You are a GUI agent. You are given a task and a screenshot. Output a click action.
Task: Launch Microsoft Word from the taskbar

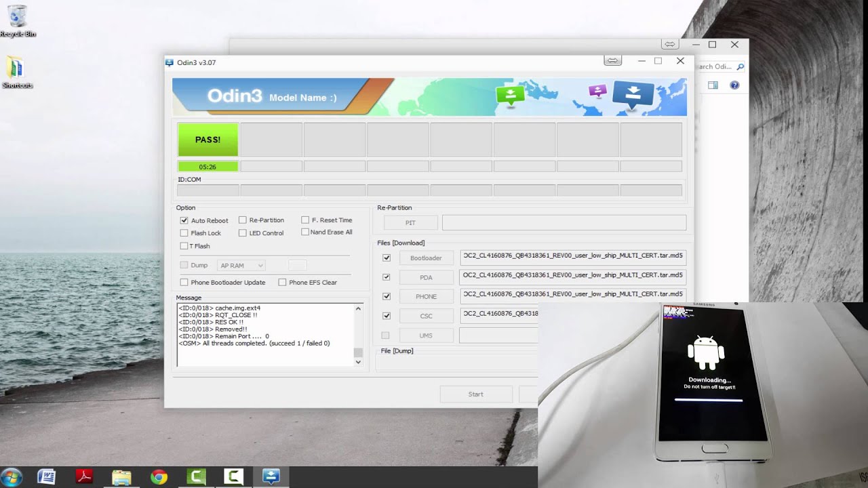[47, 477]
